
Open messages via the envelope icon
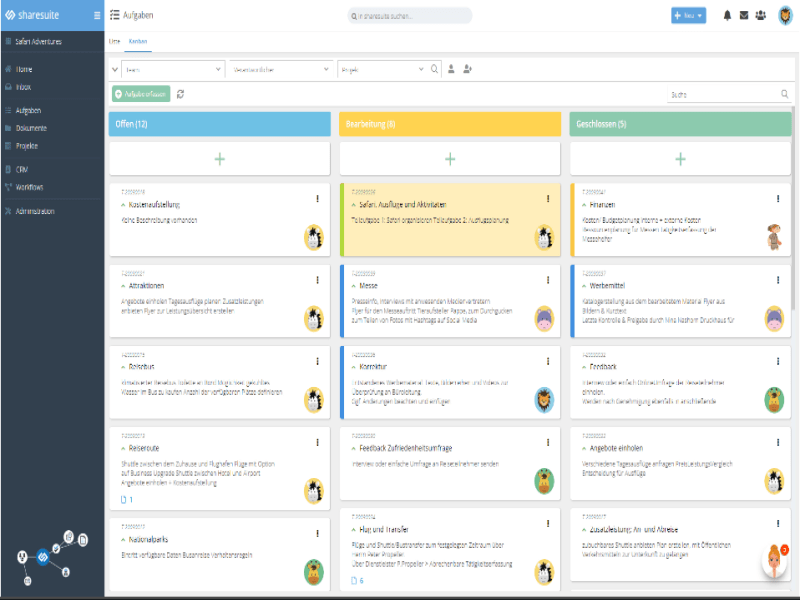point(743,14)
